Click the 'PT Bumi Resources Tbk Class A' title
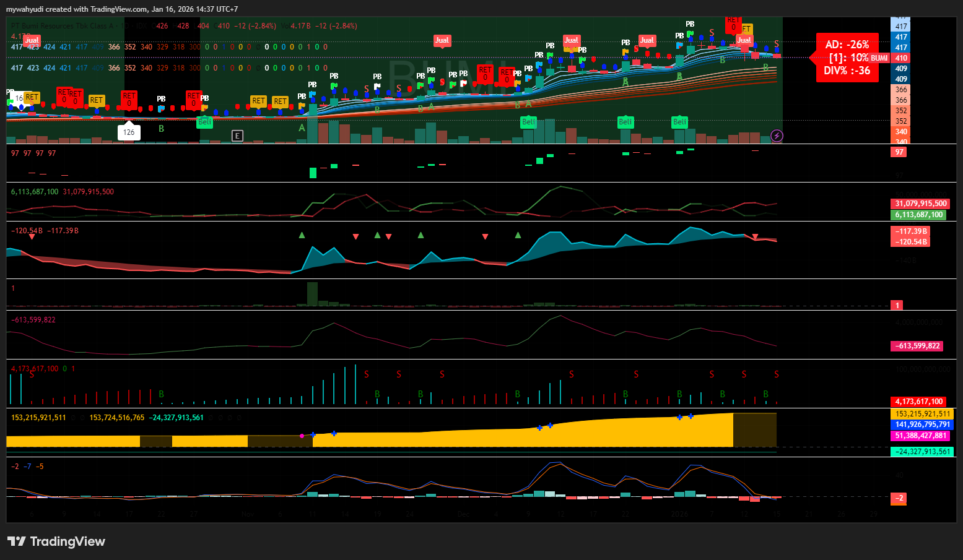963x560 pixels. 63,26
